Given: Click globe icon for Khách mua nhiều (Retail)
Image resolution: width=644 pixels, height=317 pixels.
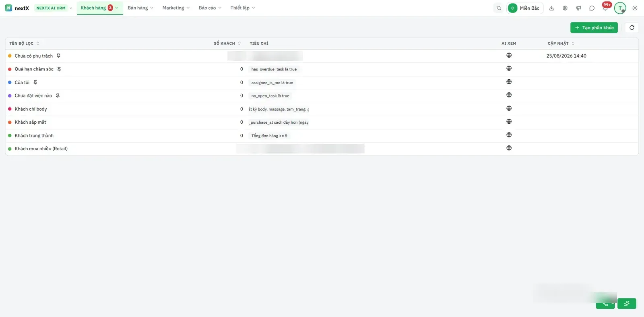Looking at the screenshot, I should pos(509,148).
